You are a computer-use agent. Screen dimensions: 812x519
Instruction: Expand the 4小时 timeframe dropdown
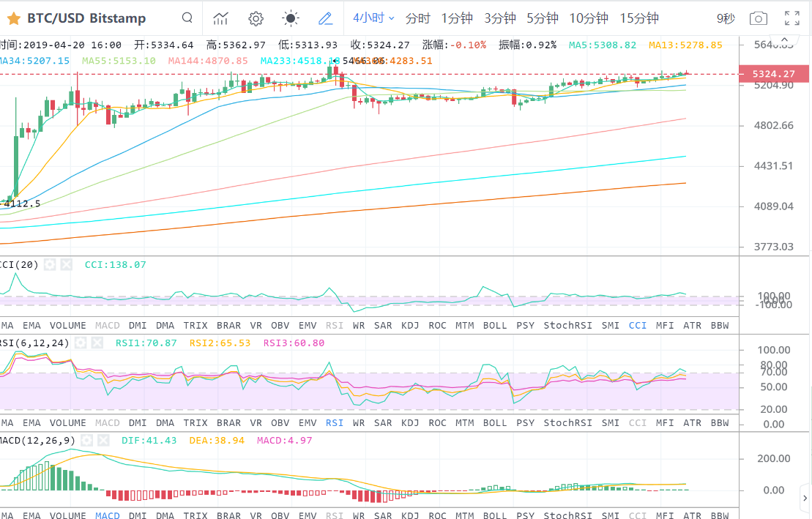(373, 18)
